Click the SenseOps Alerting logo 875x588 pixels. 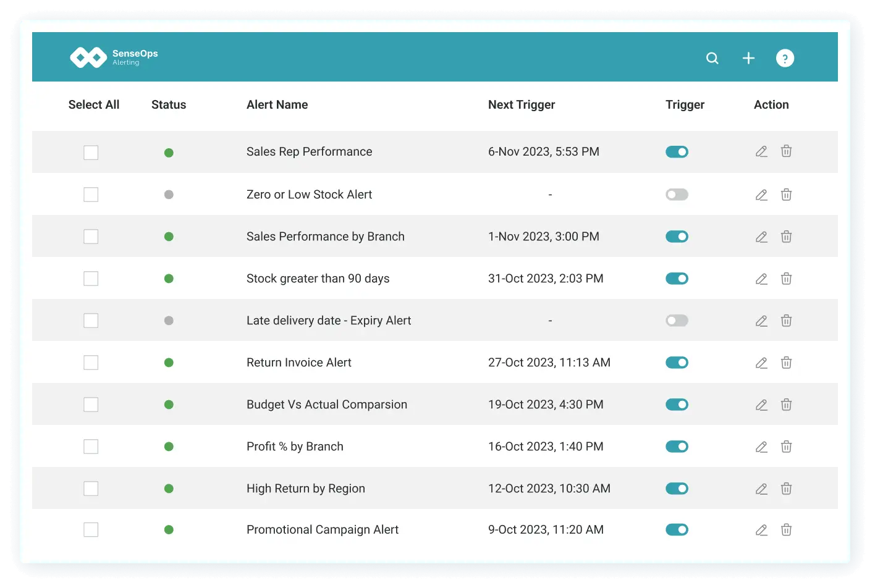coord(114,57)
